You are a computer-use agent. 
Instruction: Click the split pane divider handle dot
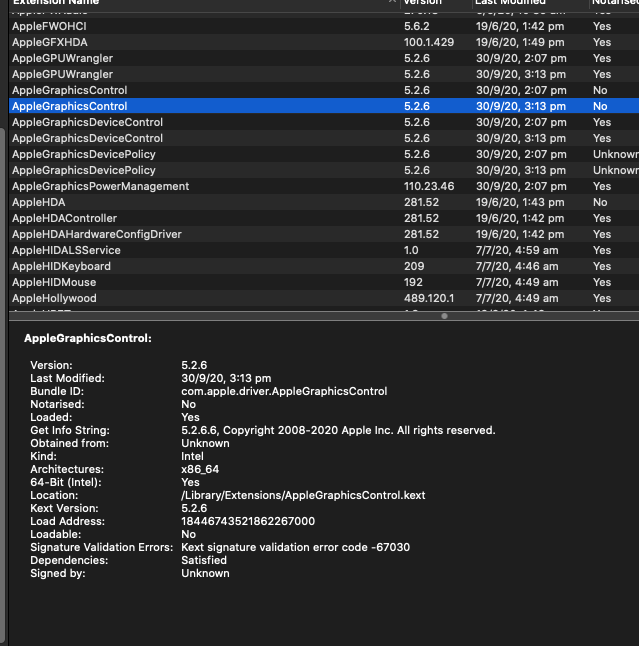[444, 316]
